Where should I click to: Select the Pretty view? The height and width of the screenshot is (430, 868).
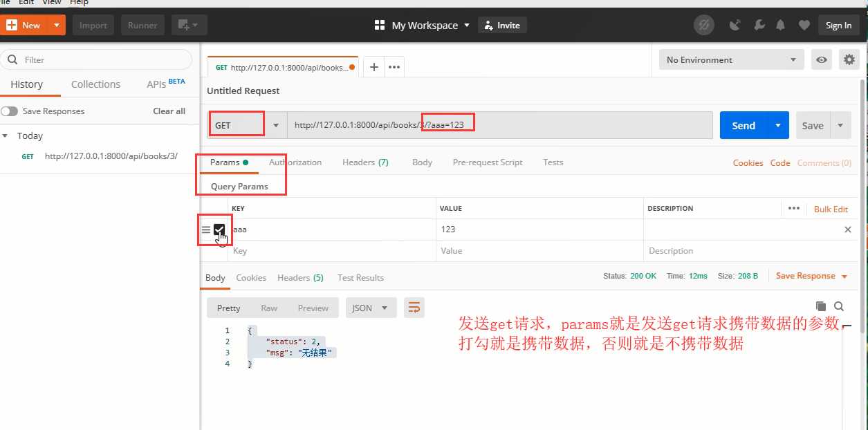click(228, 308)
